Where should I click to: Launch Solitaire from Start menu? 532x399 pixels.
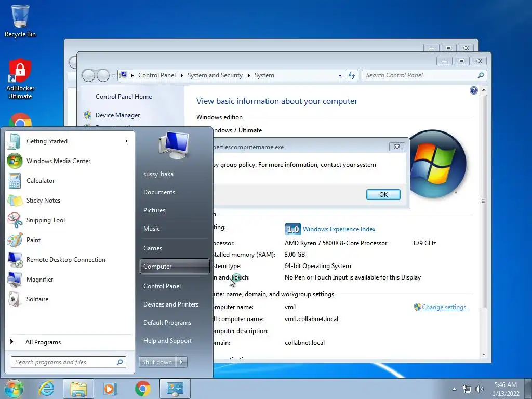pos(37,299)
